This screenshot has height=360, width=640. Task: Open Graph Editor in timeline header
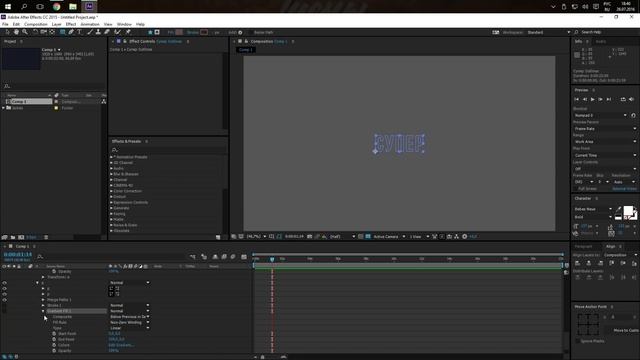244,257
